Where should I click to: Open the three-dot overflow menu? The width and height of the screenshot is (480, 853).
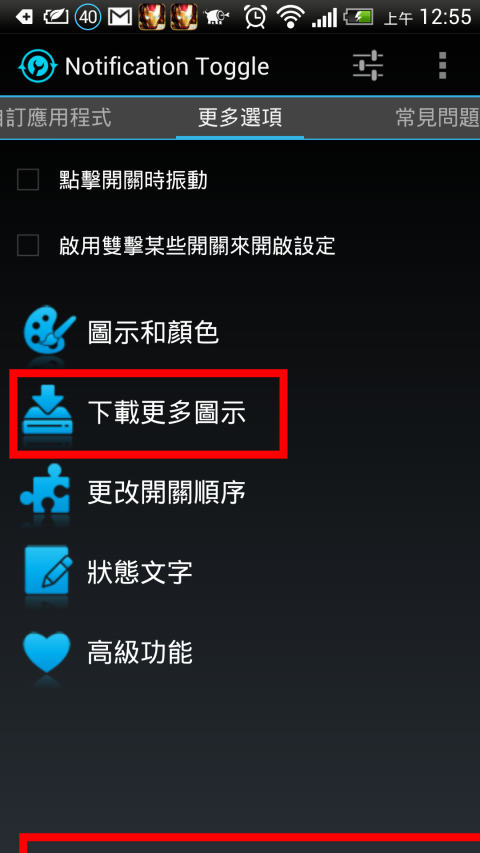click(442, 66)
